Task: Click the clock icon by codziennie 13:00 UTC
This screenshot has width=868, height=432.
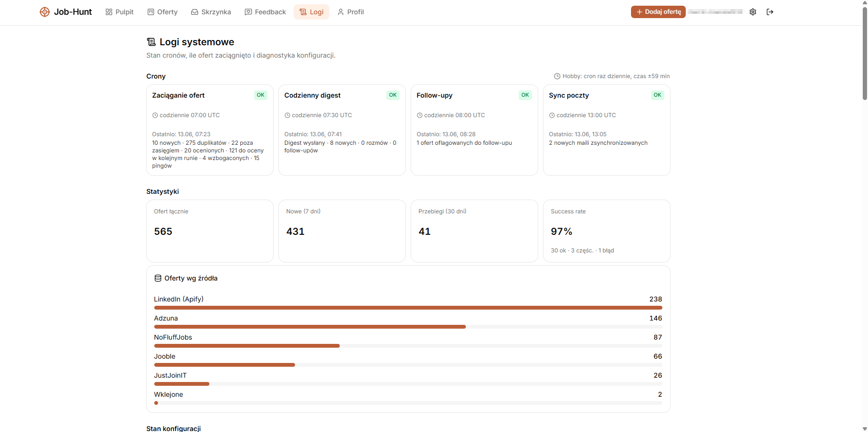Action: (x=552, y=115)
